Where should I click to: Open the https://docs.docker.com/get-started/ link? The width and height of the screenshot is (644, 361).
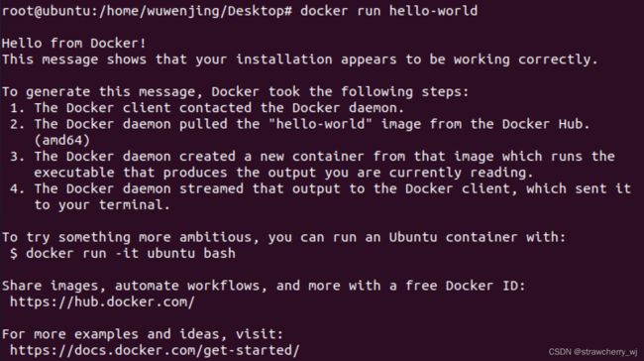(155, 351)
